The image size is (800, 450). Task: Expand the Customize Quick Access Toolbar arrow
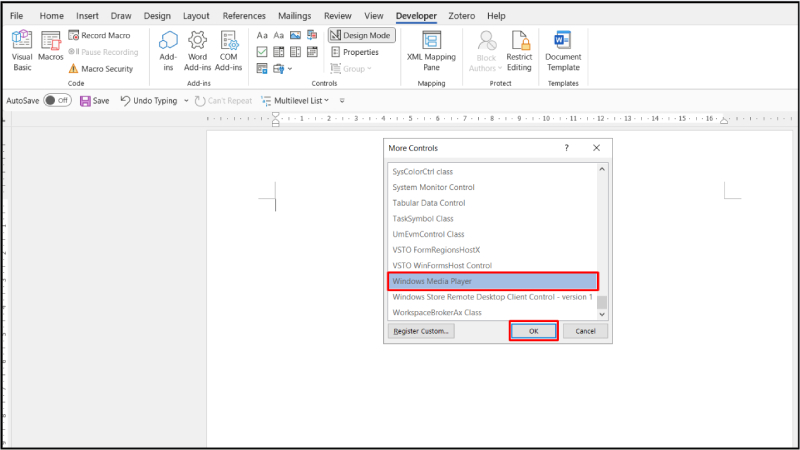pos(342,101)
